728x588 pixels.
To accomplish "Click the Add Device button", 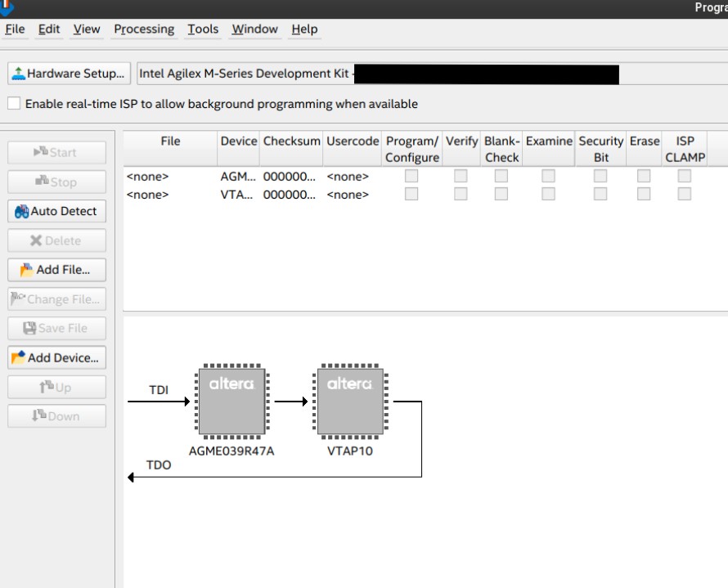I will click(56, 357).
